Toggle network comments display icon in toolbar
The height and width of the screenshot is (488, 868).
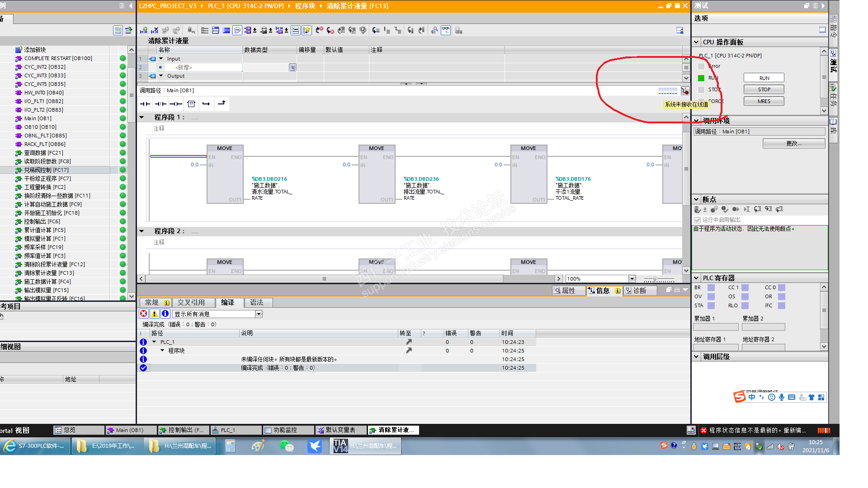(x=237, y=30)
